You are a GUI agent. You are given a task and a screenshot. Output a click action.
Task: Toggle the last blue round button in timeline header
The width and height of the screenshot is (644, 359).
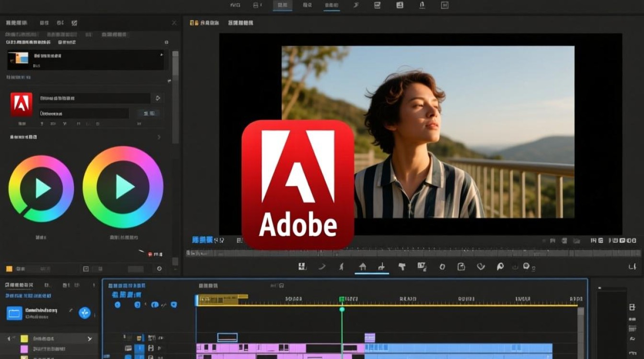[173, 305]
